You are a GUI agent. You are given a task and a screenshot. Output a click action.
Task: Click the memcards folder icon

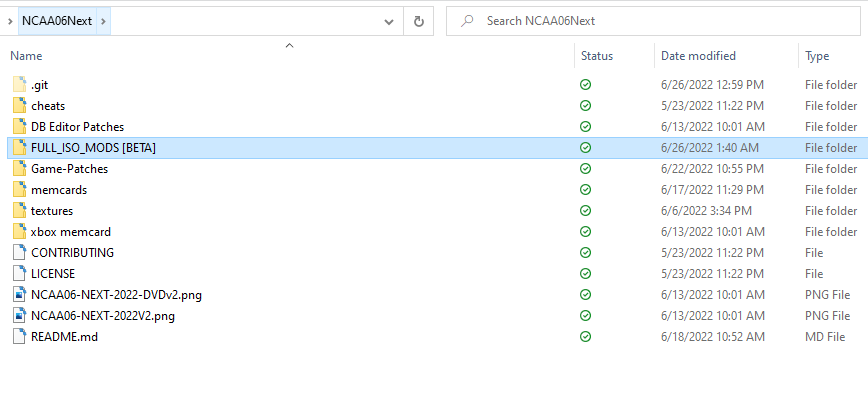point(19,190)
